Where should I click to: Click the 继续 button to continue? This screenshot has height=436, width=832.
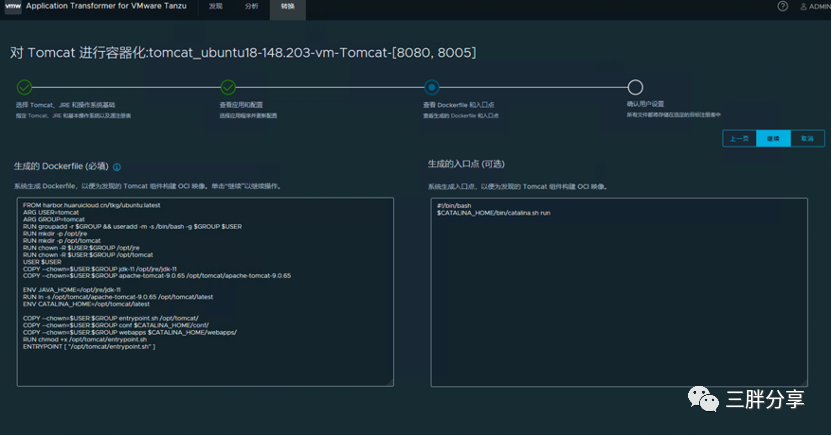click(x=773, y=138)
